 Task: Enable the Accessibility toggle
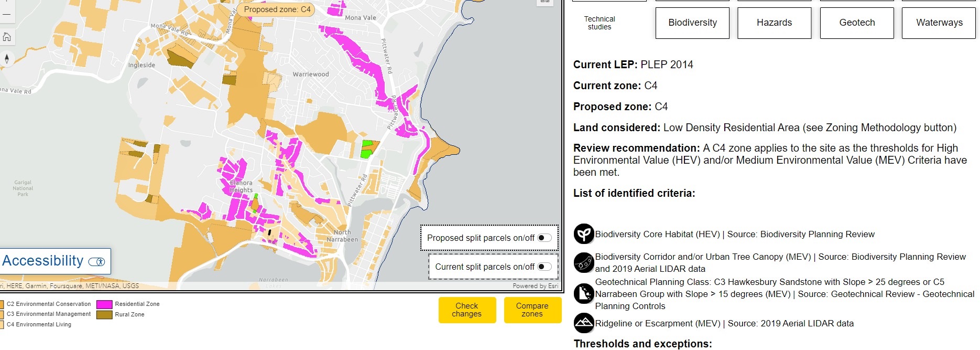coord(97,261)
